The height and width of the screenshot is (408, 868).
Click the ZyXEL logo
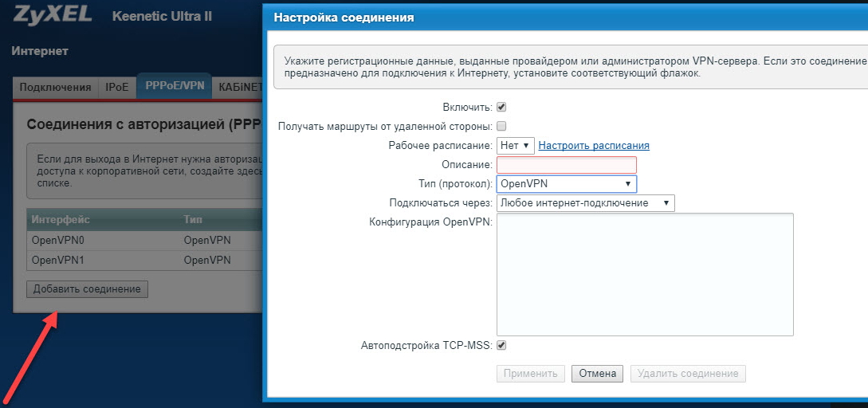(x=53, y=15)
